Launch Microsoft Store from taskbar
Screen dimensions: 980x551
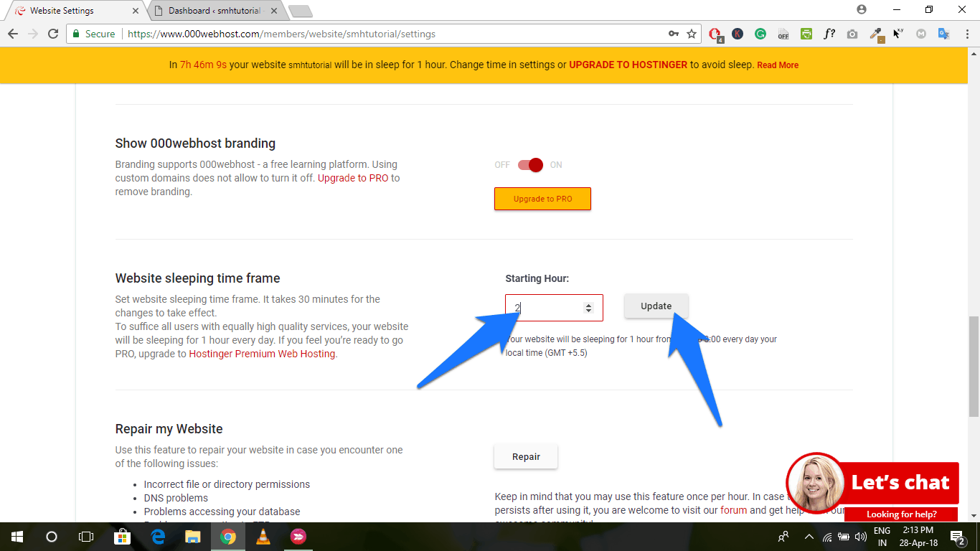pyautogui.click(x=123, y=536)
